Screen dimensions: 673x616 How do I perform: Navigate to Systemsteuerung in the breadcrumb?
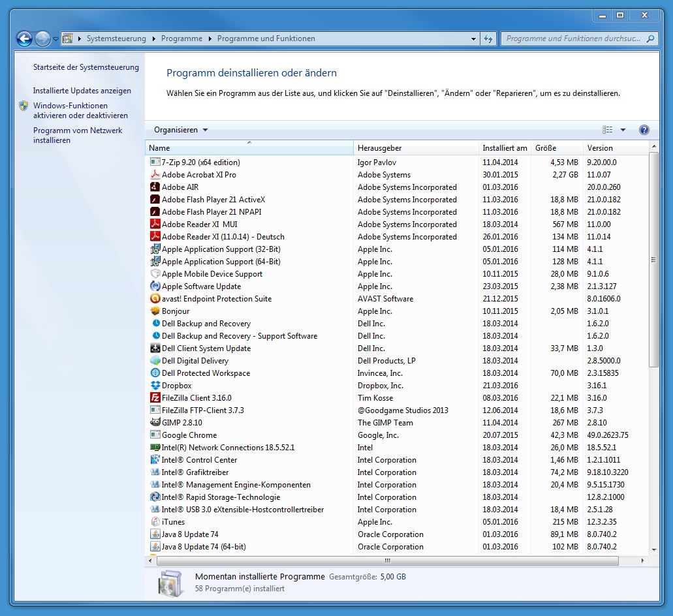tap(116, 38)
